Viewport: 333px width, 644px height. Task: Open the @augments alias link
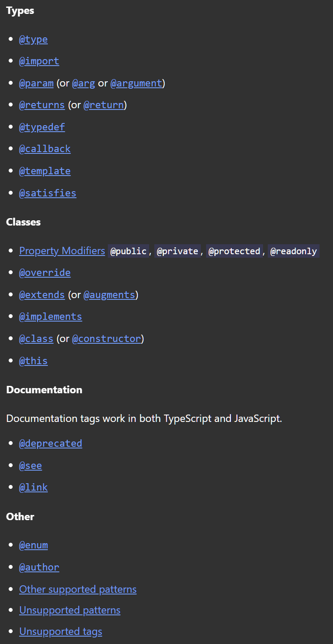coord(110,295)
